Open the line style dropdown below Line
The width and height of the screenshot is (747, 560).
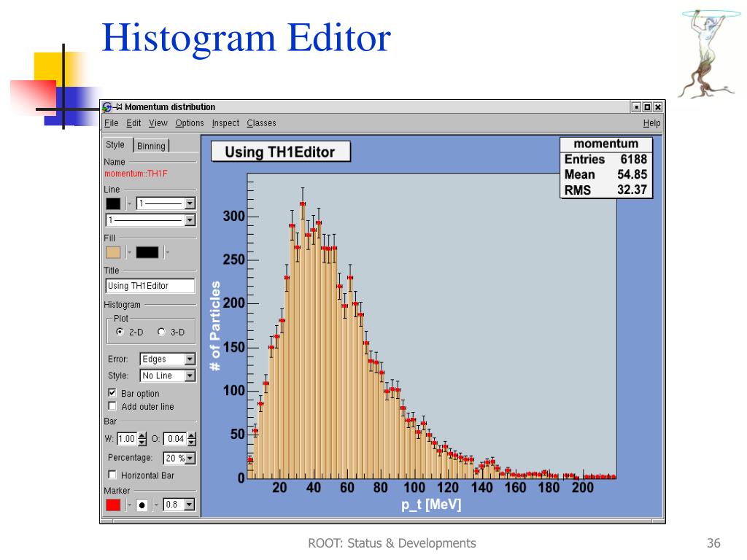pyautogui.click(x=150, y=220)
